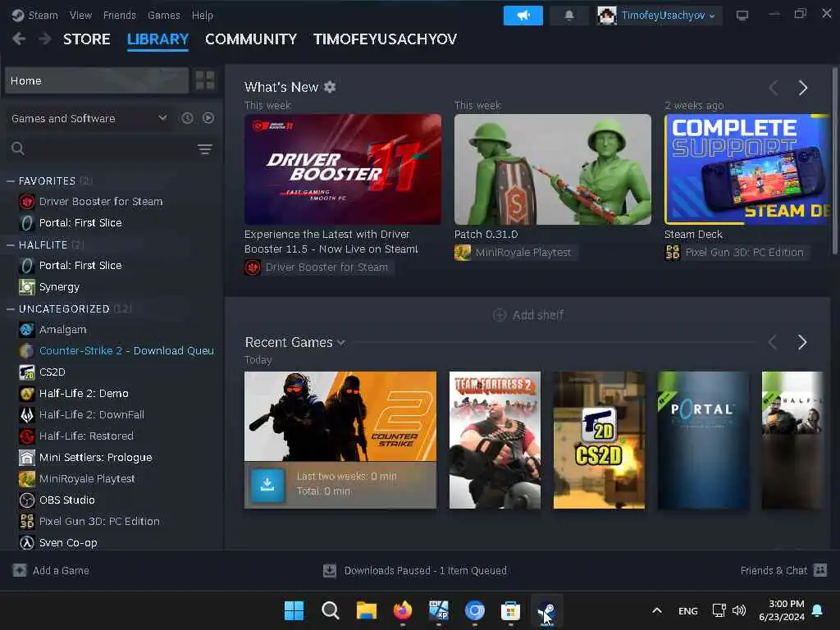Click the user avatar picture
This screenshot has height=630, width=840.
pyautogui.click(x=607, y=16)
